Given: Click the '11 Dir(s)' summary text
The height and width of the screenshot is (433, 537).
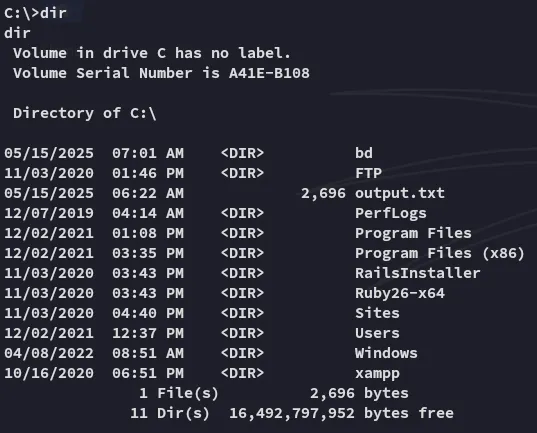Looking at the screenshot, I should [170, 413].
